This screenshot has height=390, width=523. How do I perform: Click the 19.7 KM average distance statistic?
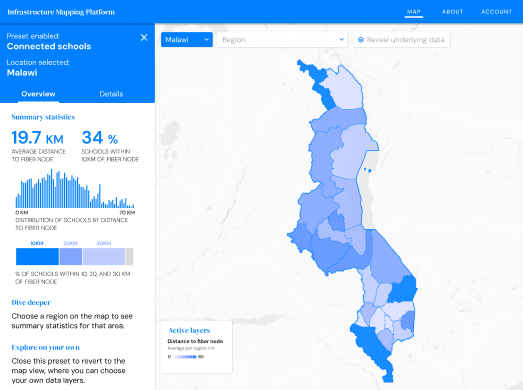(37, 138)
